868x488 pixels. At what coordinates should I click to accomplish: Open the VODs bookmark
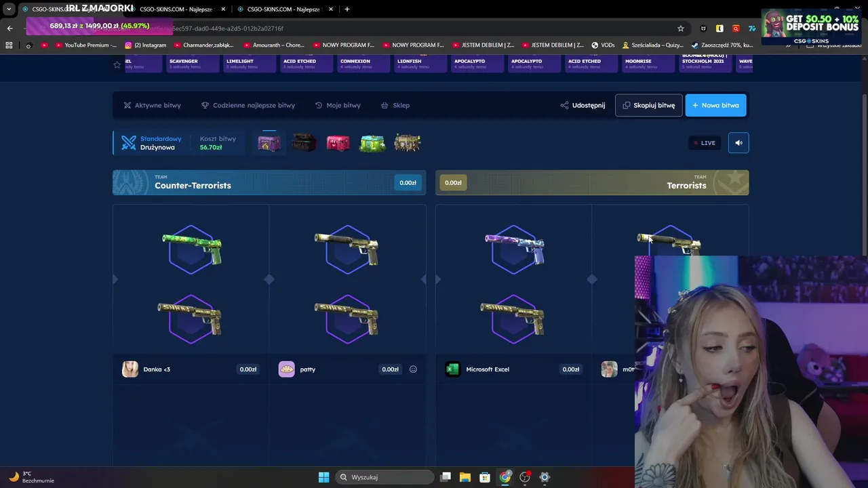click(x=603, y=45)
